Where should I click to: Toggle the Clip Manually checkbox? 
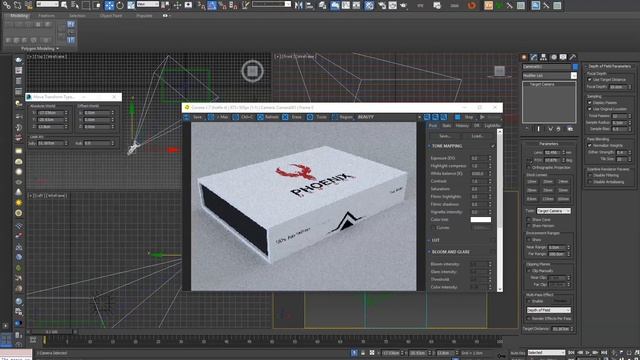529,271
